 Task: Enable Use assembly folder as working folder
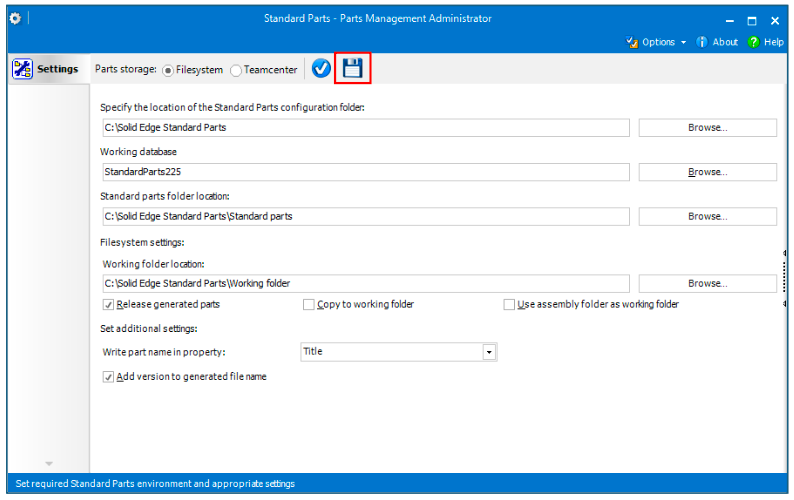click(x=509, y=304)
